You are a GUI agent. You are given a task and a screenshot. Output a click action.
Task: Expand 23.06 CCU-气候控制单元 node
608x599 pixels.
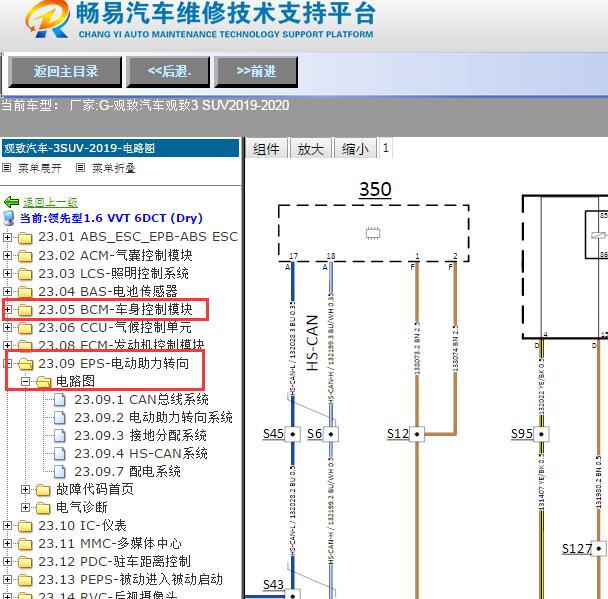(7, 328)
